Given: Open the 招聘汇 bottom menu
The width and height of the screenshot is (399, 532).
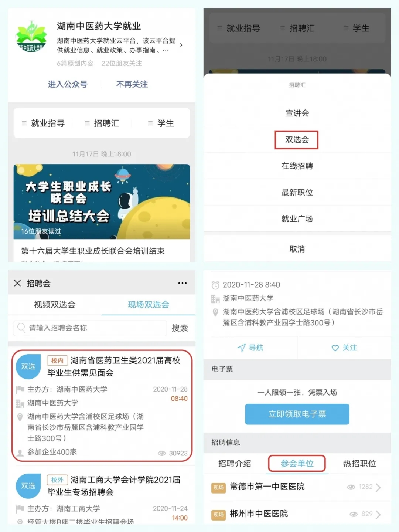Looking at the screenshot, I should (x=102, y=123).
